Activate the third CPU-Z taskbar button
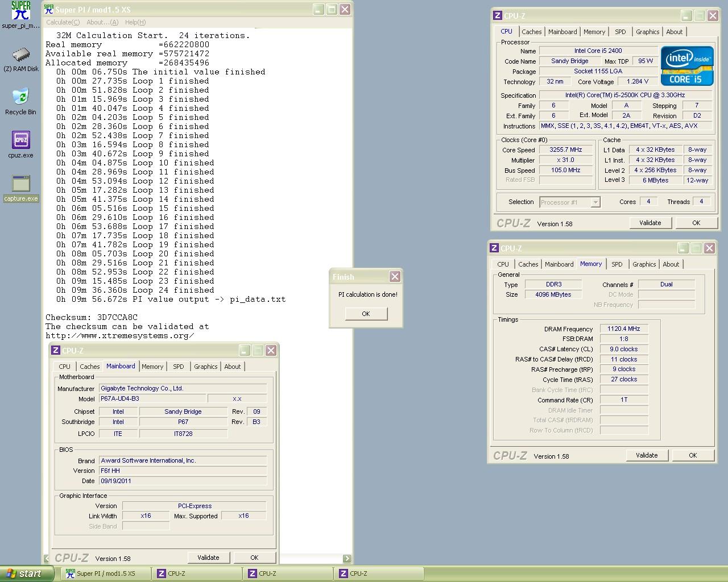Viewport: 728px width, 582px height. [x=379, y=573]
